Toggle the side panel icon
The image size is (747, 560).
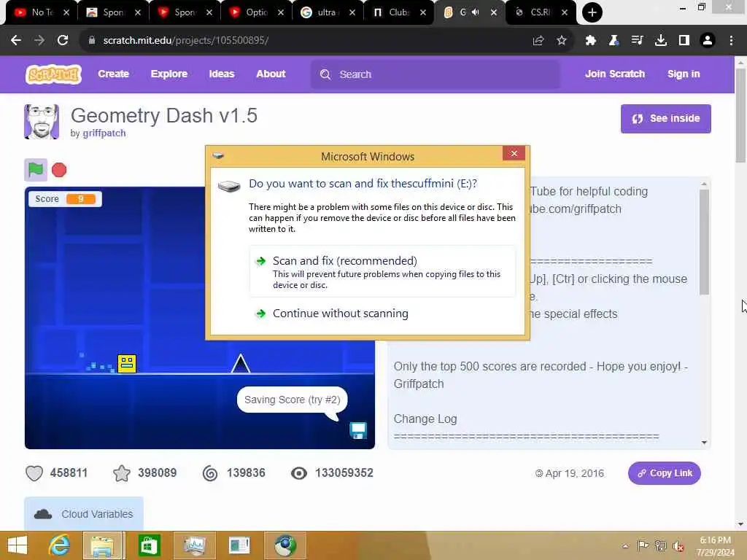point(684,41)
